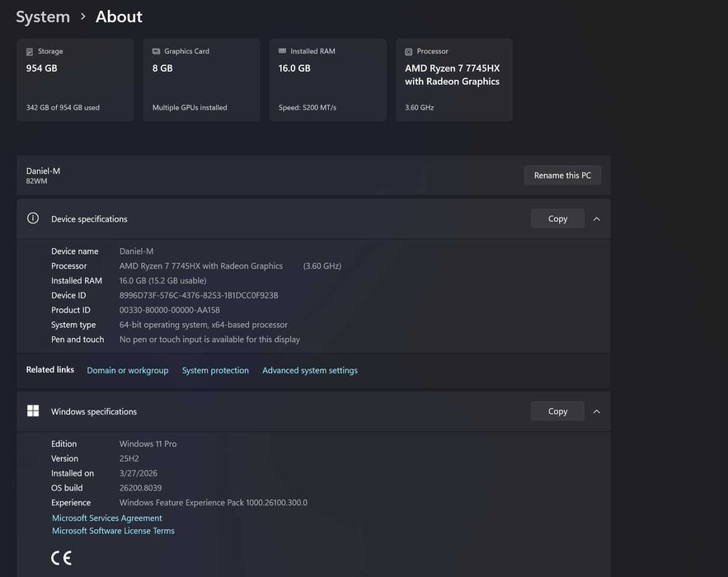
Task: Copy the Windows specifications
Action: [557, 411]
